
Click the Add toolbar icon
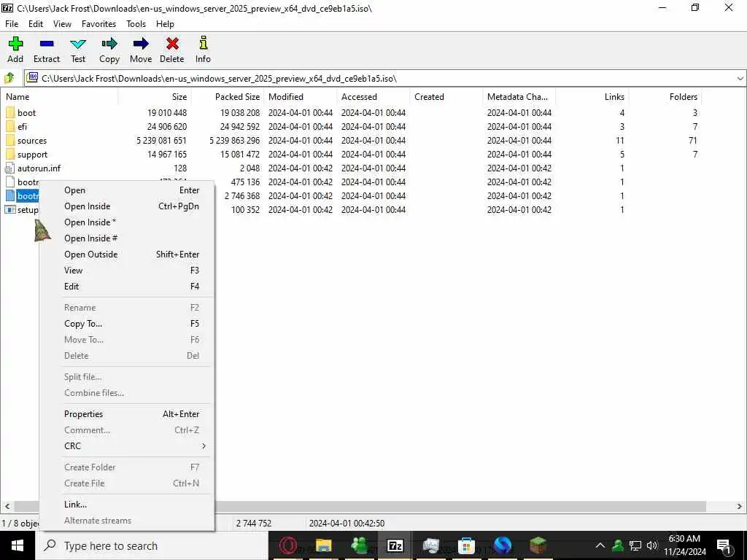pyautogui.click(x=15, y=44)
